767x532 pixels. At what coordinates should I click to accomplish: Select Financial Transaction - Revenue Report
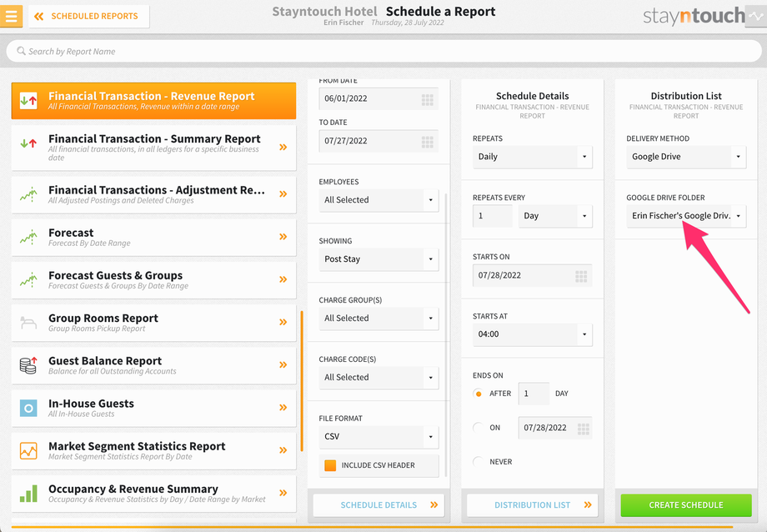click(x=153, y=101)
